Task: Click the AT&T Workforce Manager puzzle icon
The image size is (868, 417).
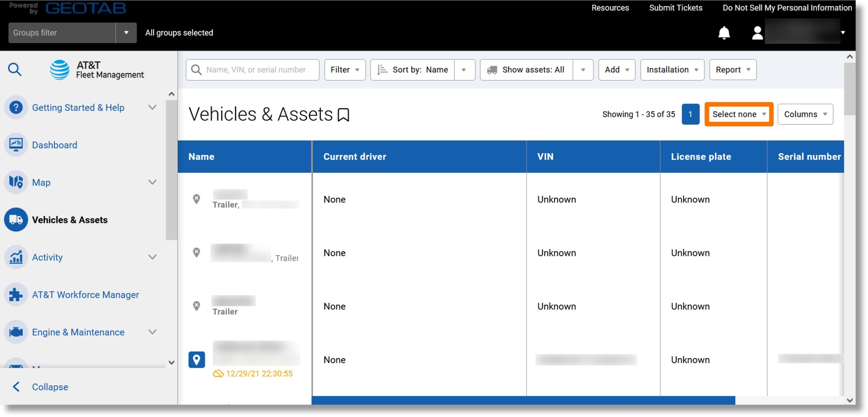Action: pyautogui.click(x=16, y=294)
